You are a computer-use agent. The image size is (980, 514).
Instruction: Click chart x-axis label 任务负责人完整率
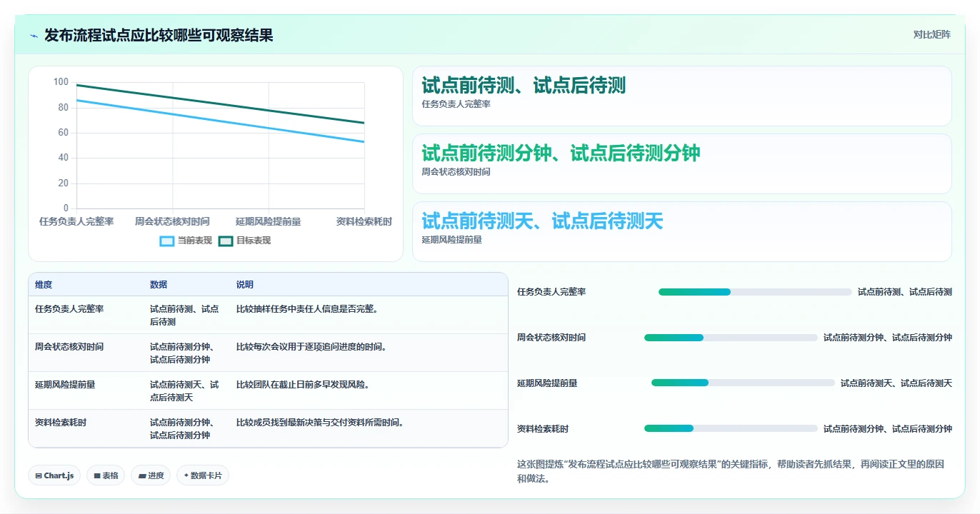76,222
